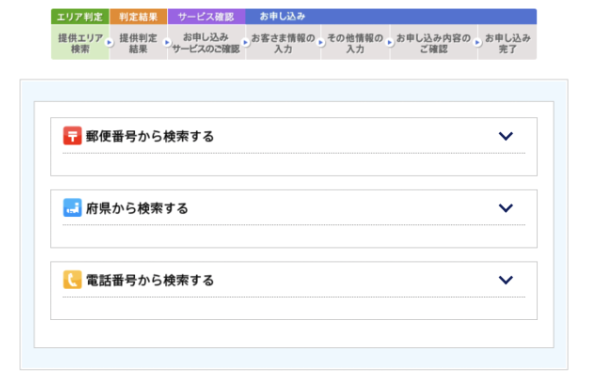Click the blue prefecture map icon
The height and width of the screenshot is (379, 589).
(72, 208)
